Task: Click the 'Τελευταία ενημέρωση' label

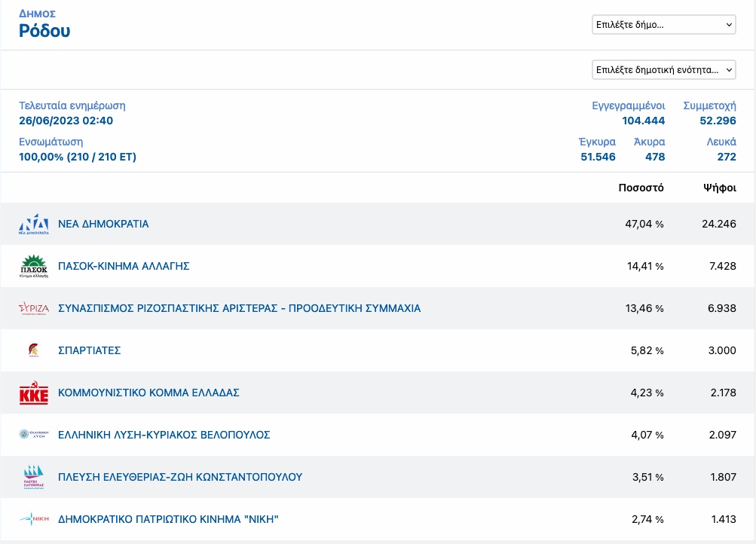Action: [x=72, y=105]
